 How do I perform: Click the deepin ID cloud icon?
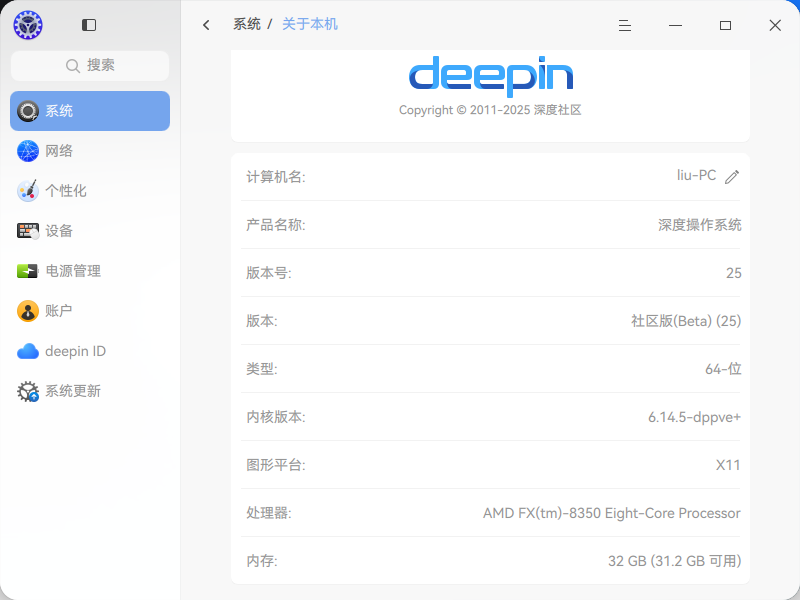click(28, 351)
